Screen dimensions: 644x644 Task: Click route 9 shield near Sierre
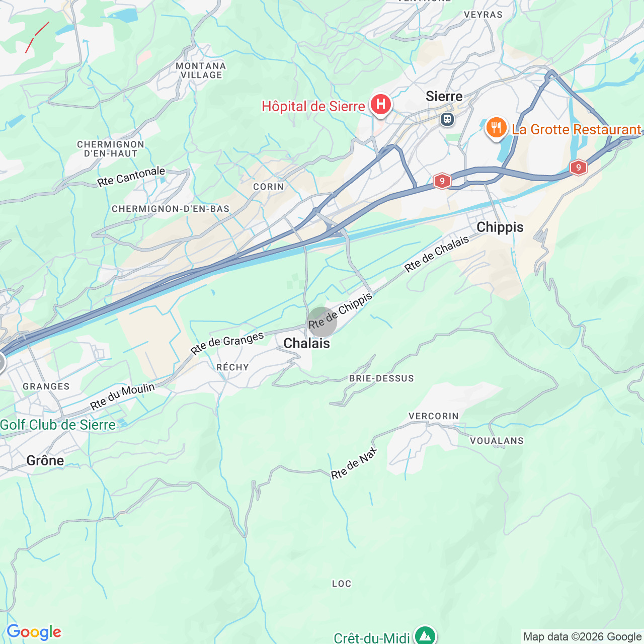pyautogui.click(x=442, y=181)
